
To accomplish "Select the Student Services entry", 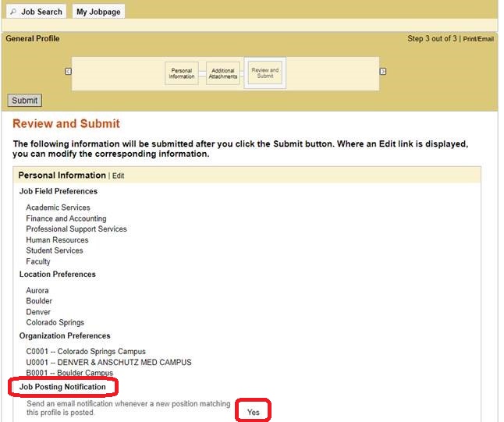I will tap(55, 250).
